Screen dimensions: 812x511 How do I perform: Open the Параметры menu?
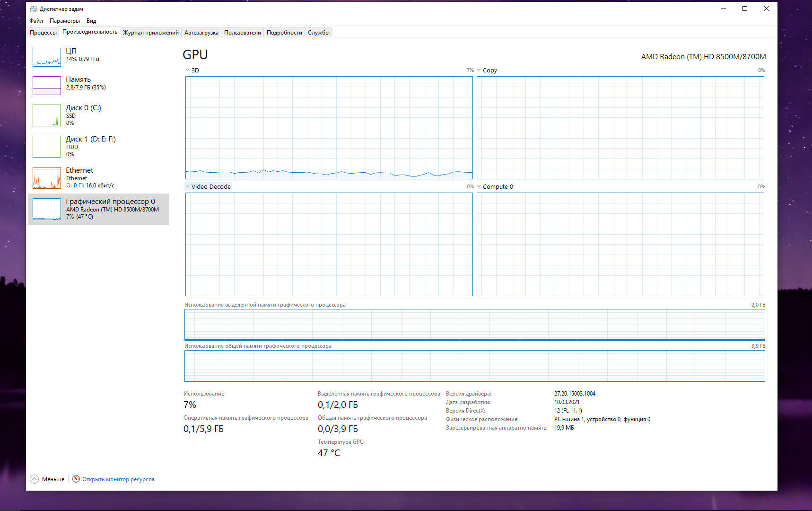(65, 21)
